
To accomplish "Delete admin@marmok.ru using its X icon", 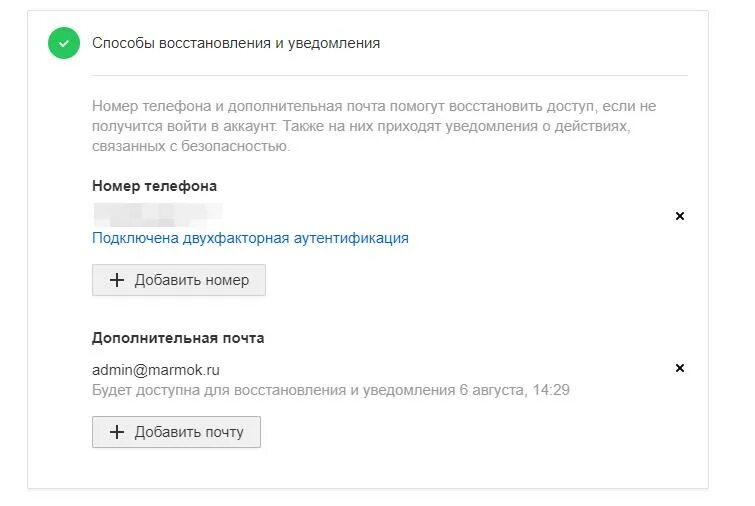I will [679, 368].
